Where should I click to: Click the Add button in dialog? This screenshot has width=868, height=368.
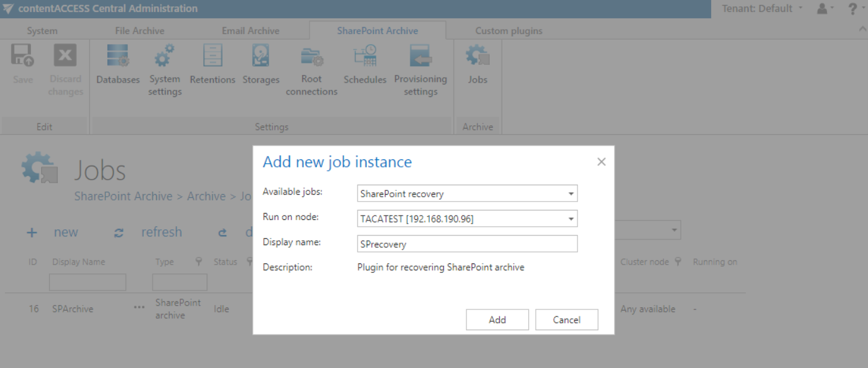(497, 319)
